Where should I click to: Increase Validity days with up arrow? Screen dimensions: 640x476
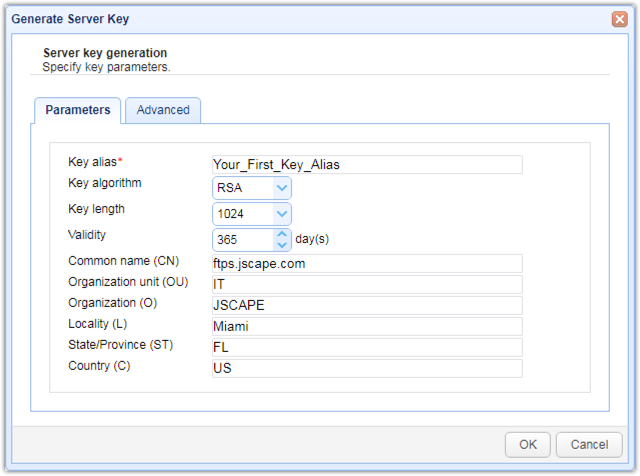282,234
